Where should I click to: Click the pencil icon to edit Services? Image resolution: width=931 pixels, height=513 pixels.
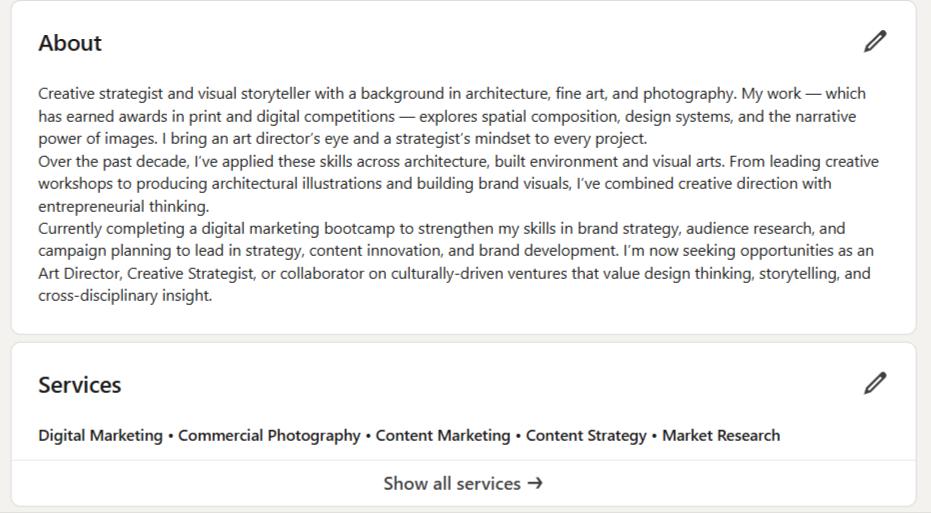coord(875,383)
